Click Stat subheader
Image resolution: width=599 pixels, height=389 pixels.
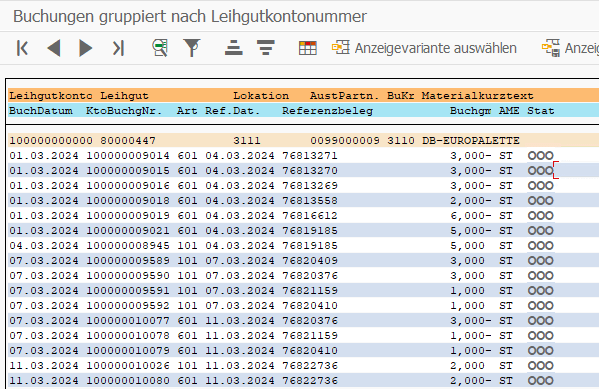(541, 111)
